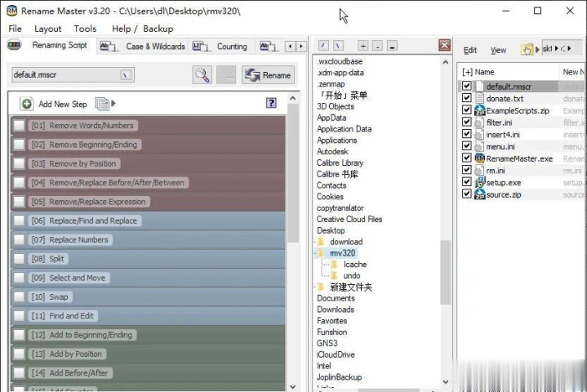Expand all via [+] in Name header
The width and height of the screenshot is (587, 392).
click(x=467, y=72)
